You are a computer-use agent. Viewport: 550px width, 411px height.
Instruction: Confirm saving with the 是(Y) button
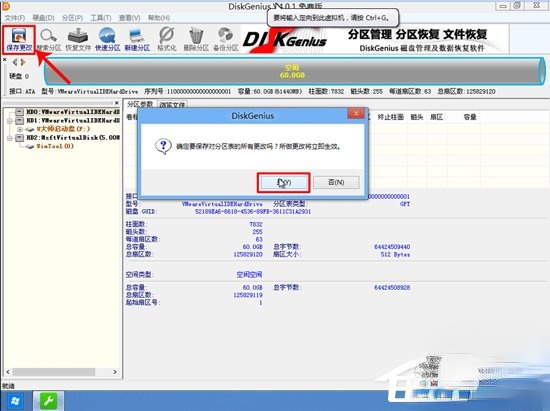pos(283,182)
